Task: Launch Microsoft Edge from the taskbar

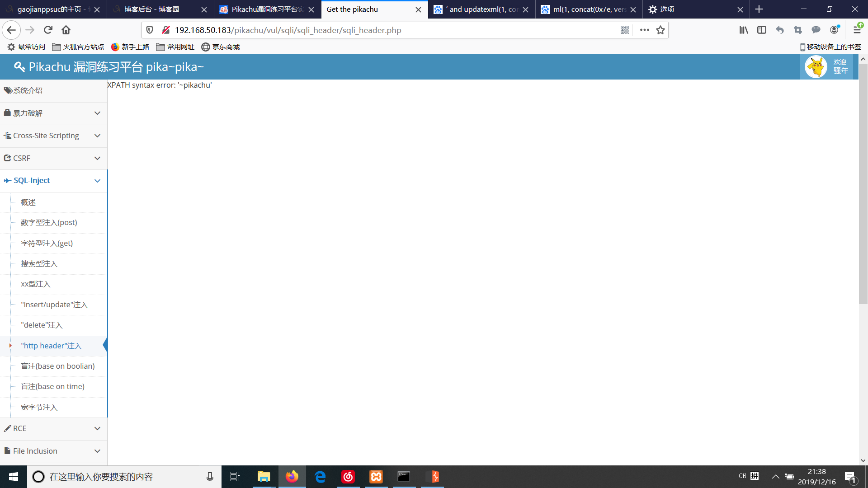Action: point(320,477)
